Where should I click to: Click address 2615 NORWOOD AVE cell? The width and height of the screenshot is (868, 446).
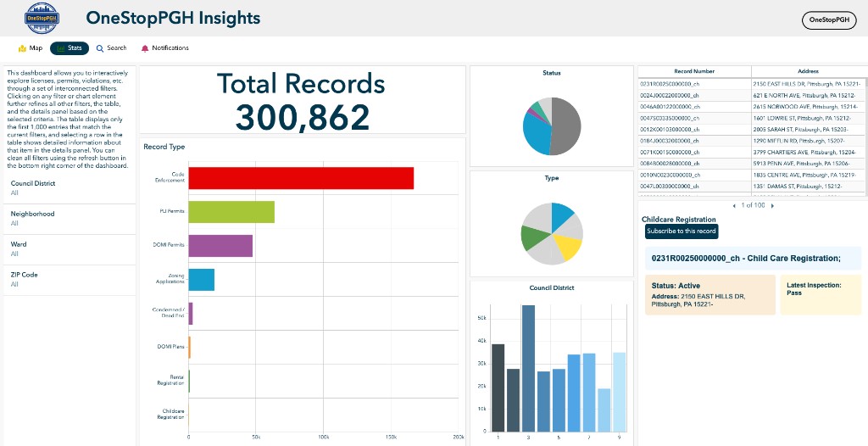[x=810, y=107]
